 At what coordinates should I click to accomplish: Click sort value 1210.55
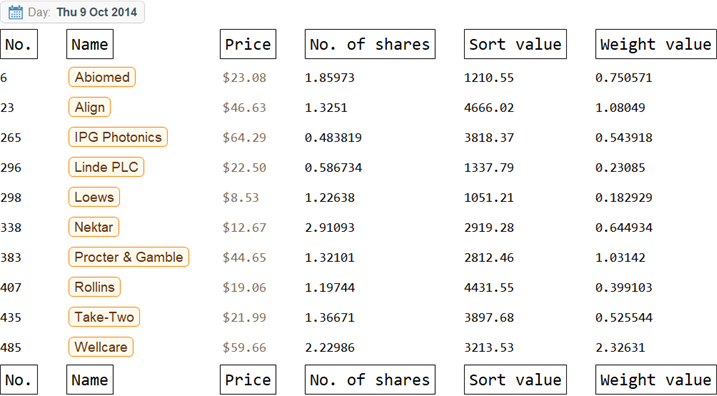pos(489,78)
